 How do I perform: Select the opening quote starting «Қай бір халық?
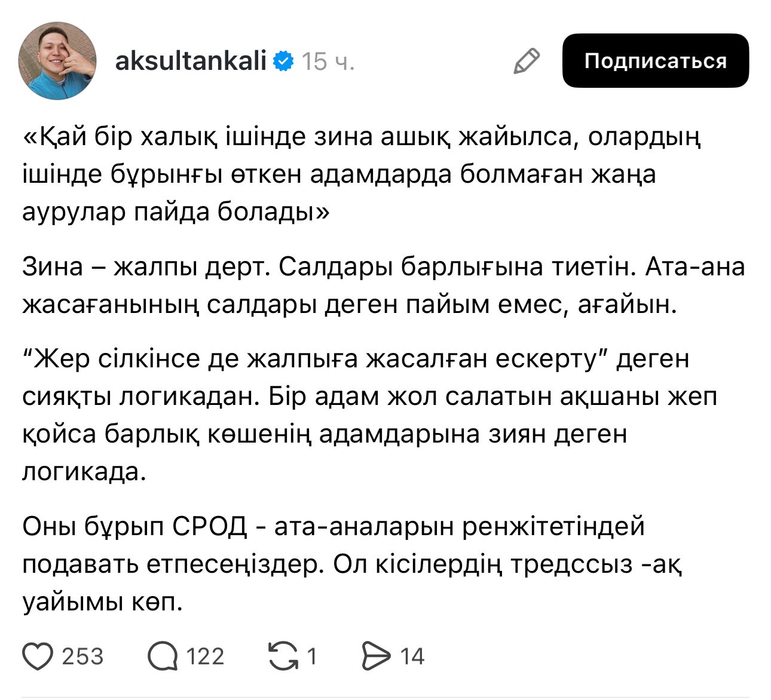[x=362, y=174]
